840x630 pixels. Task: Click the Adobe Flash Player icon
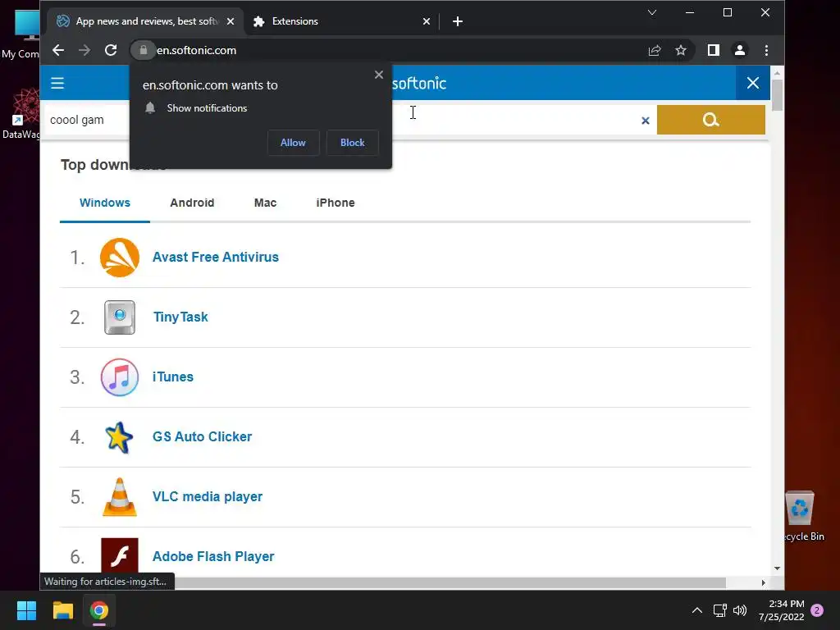tap(120, 555)
